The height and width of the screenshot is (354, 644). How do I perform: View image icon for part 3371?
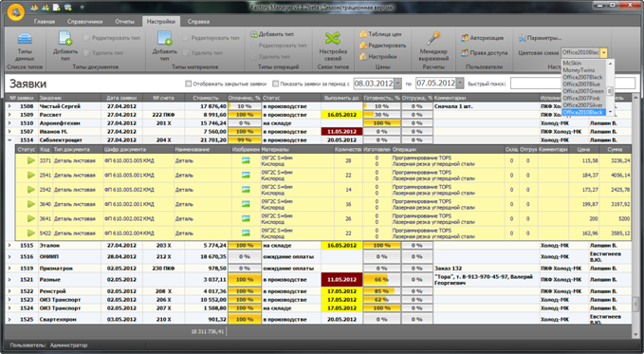click(246, 160)
